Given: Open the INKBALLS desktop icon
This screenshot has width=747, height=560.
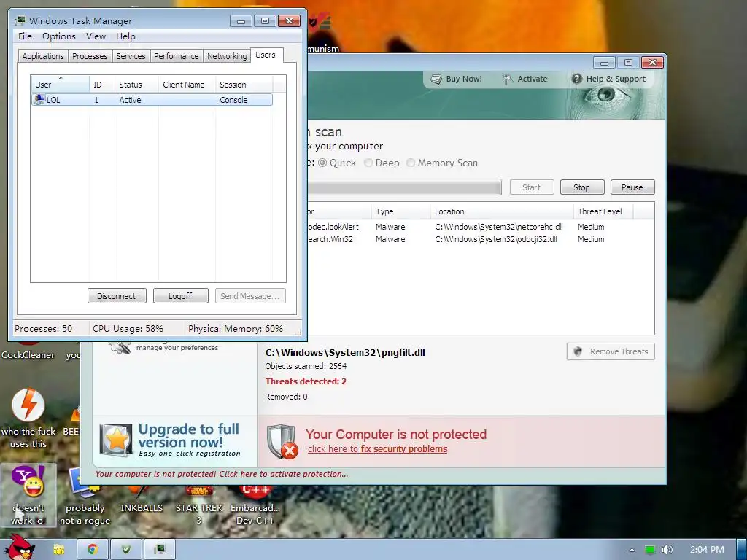Looking at the screenshot, I should click(x=142, y=499).
